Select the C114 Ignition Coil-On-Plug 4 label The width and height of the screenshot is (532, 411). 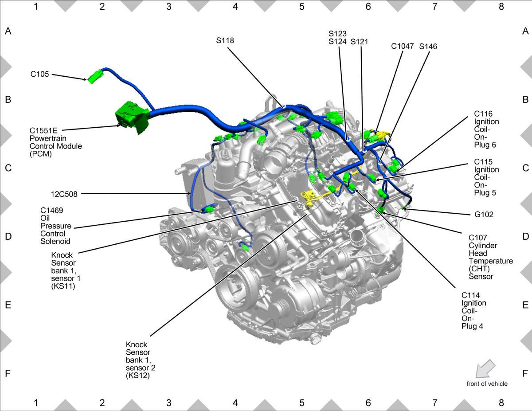[474, 310]
